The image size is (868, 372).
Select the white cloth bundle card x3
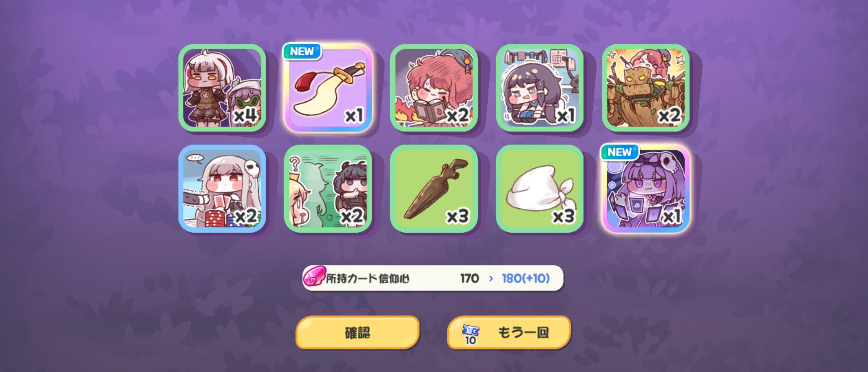(x=540, y=189)
